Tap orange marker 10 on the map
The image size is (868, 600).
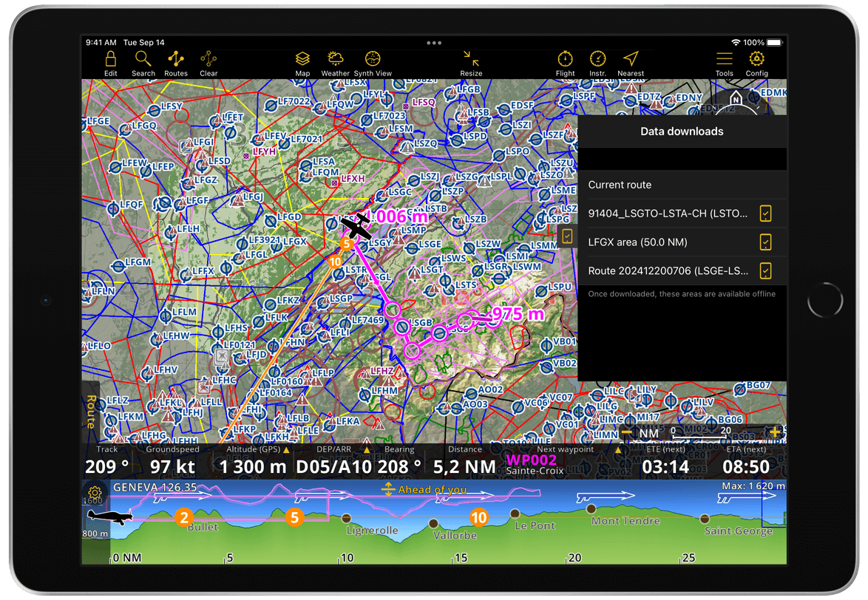[x=336, y=262]
